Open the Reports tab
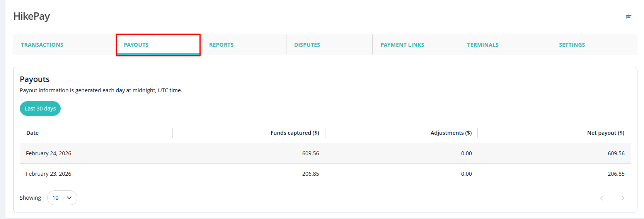 pyautogui.click(x=221, y=45)
